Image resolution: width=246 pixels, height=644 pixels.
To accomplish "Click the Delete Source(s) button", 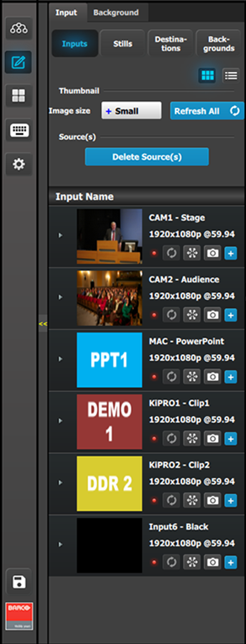I will [x=147, y=157].
